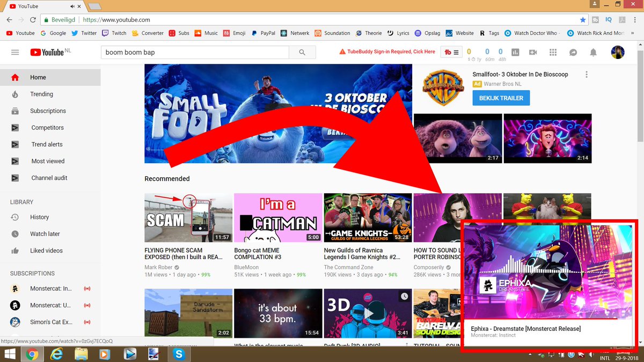
Task: Go to Trending in the sidebar
Action: (50, 94)
